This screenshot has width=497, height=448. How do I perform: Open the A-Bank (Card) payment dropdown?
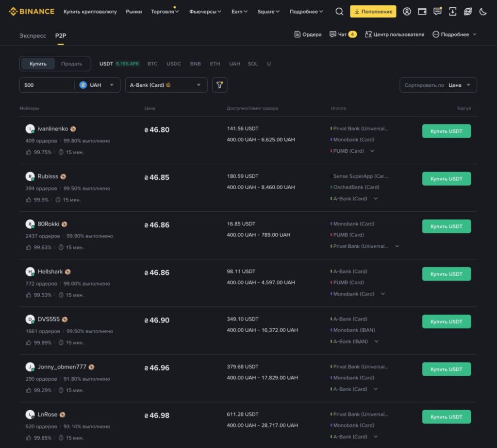[166, 85]
